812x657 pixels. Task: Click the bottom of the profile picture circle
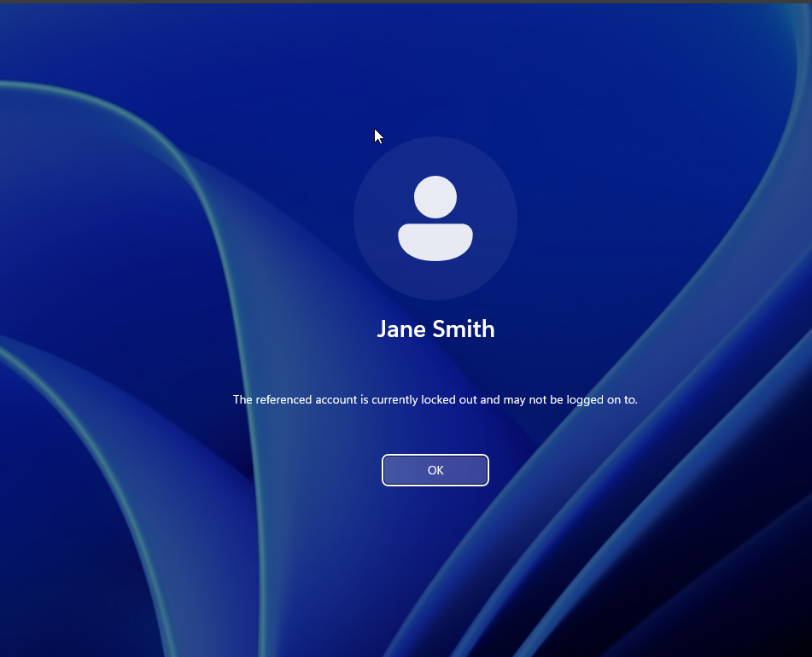435,294
